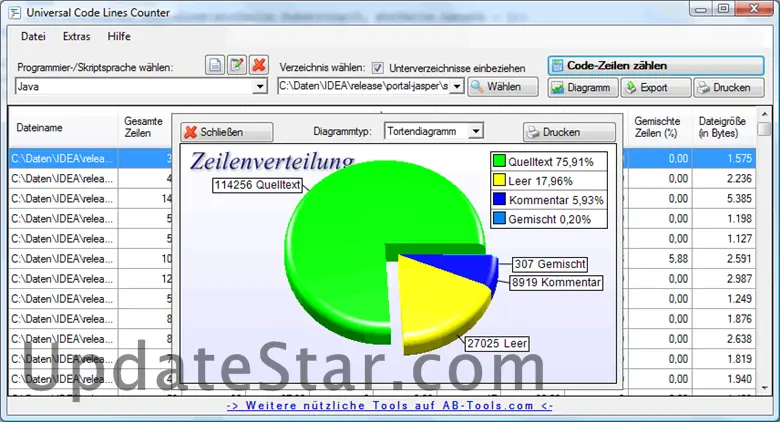Click the edit language definition pencil icon
This screenshot has height=422, width=780.
click(x=237, y=65)
